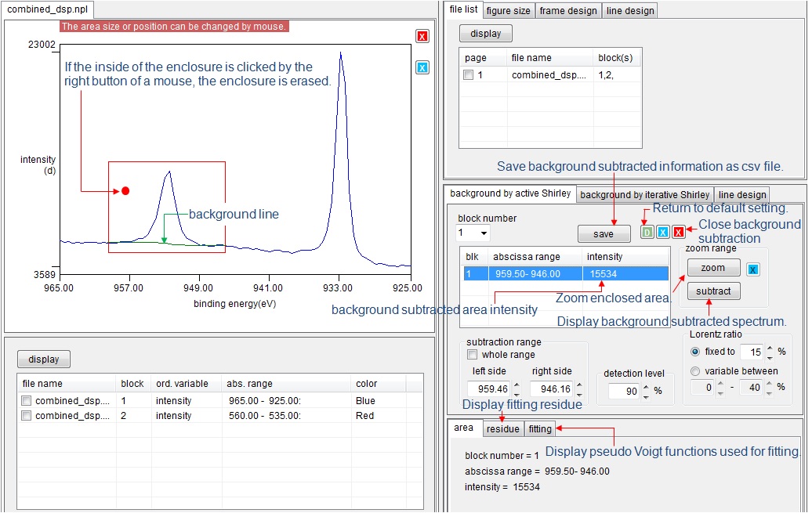Close background subtraction with the red X

679,232
